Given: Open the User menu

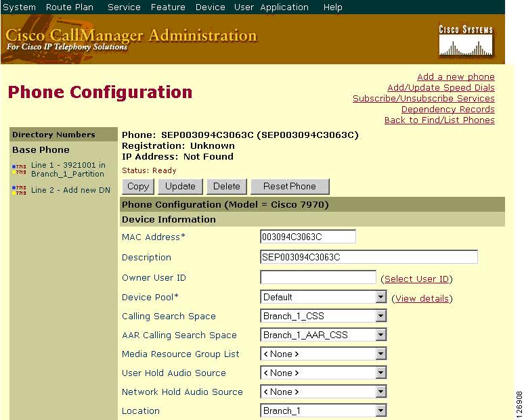Looking at the screenshot, I should (x=244, y=7).
